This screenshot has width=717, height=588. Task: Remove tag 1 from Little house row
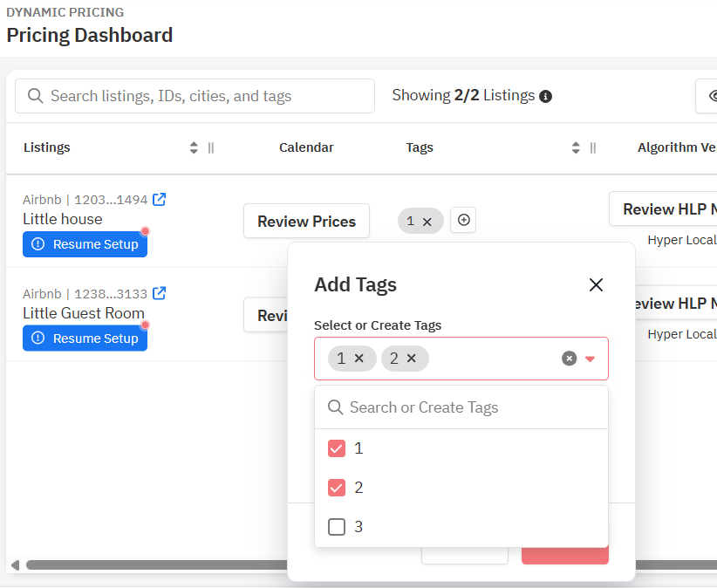427,222
